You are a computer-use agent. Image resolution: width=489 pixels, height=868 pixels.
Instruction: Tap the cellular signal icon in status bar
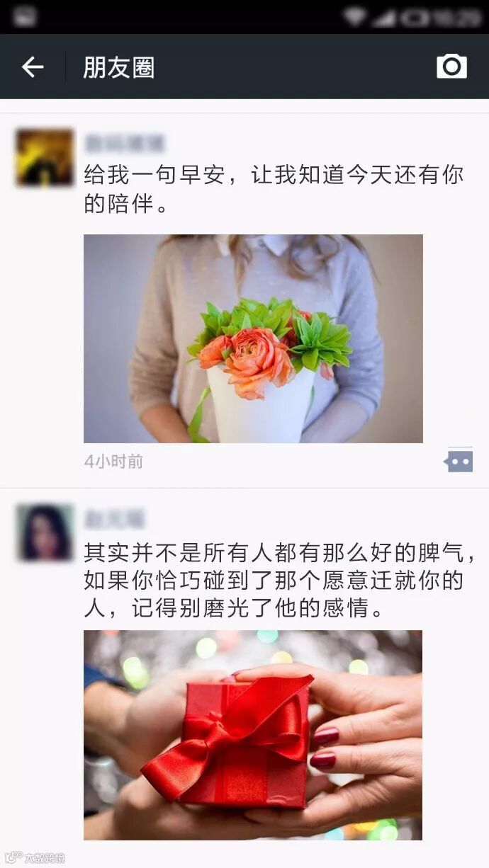tap(385, 17)
